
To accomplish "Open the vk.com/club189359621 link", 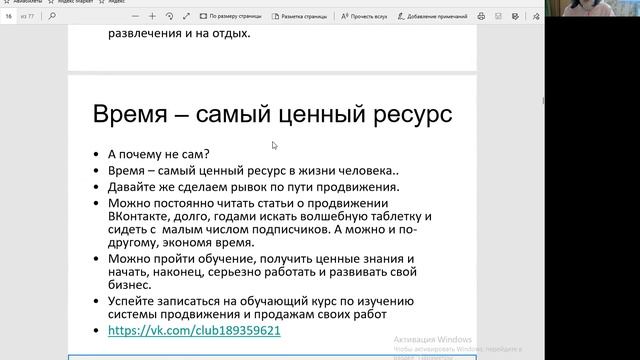I will [194, 330].
